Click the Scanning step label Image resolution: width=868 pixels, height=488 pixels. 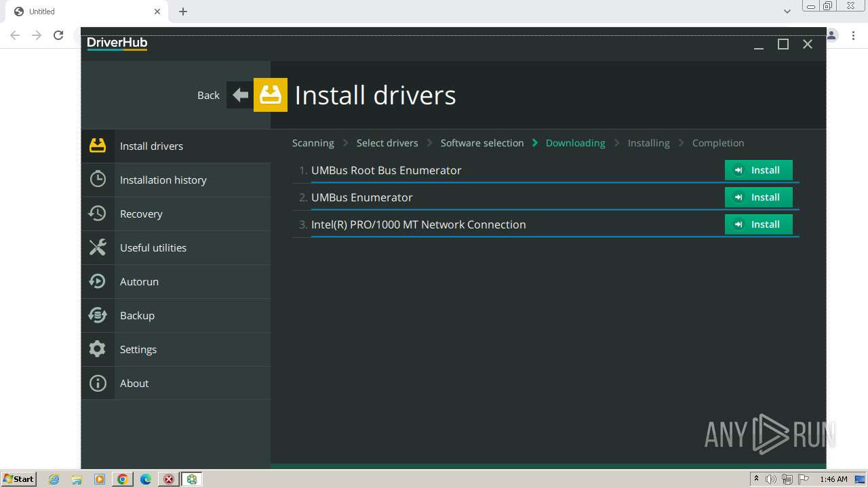coord(313,143)
